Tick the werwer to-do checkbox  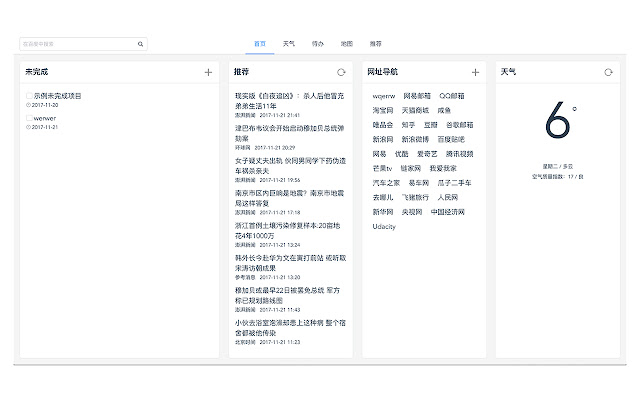pyautogui.click(x=29, y=118)
